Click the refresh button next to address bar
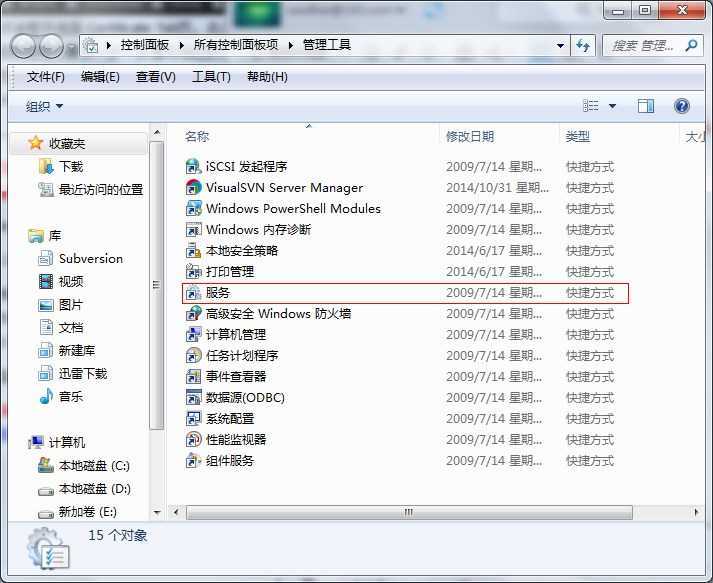The image size is (713, 583). (x=583, y=45)
